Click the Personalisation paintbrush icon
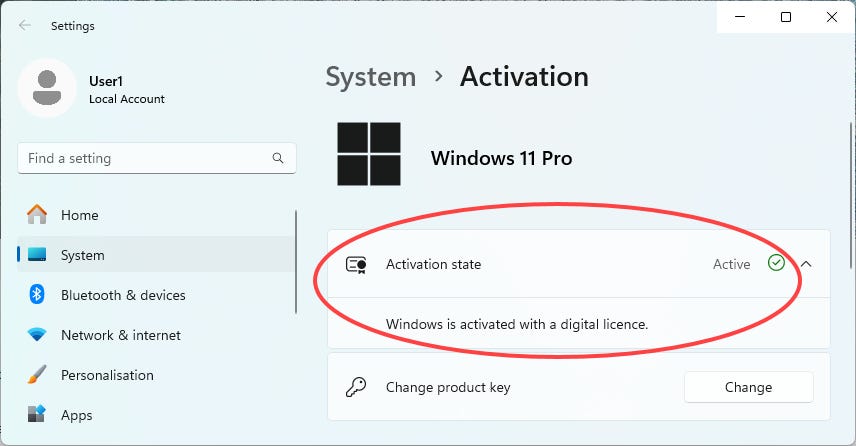The width and height of the screenshot is (856, 446). (37, 375)
